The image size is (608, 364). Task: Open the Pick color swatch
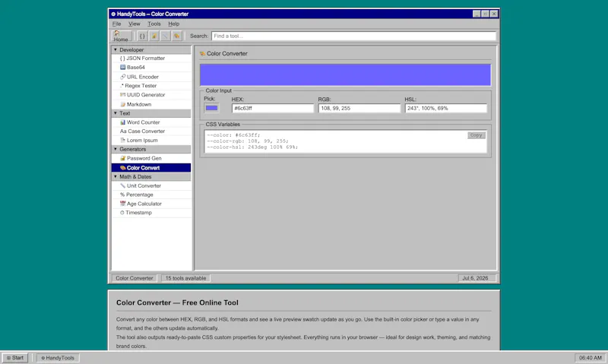[211, 108]
